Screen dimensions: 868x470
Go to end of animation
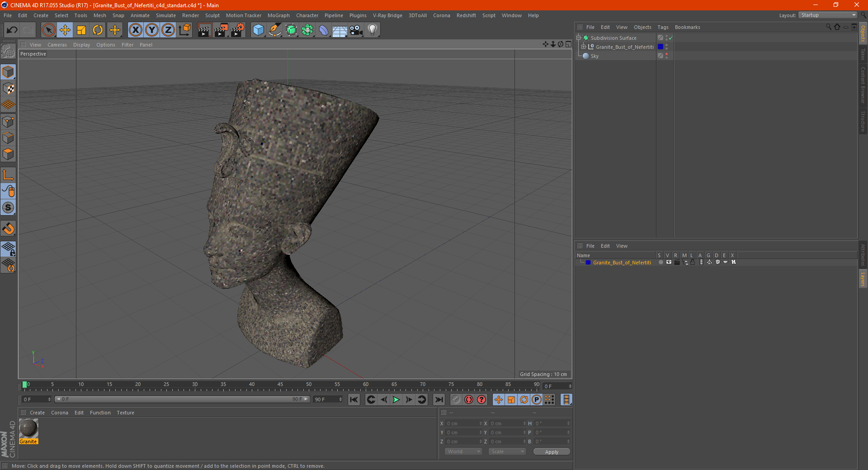pos(439,399)
